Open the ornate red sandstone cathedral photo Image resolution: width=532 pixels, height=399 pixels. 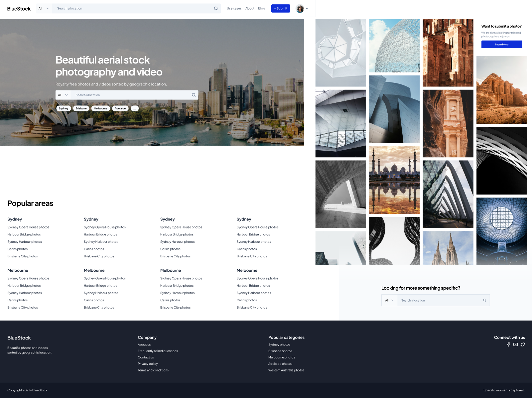point(448,53)
